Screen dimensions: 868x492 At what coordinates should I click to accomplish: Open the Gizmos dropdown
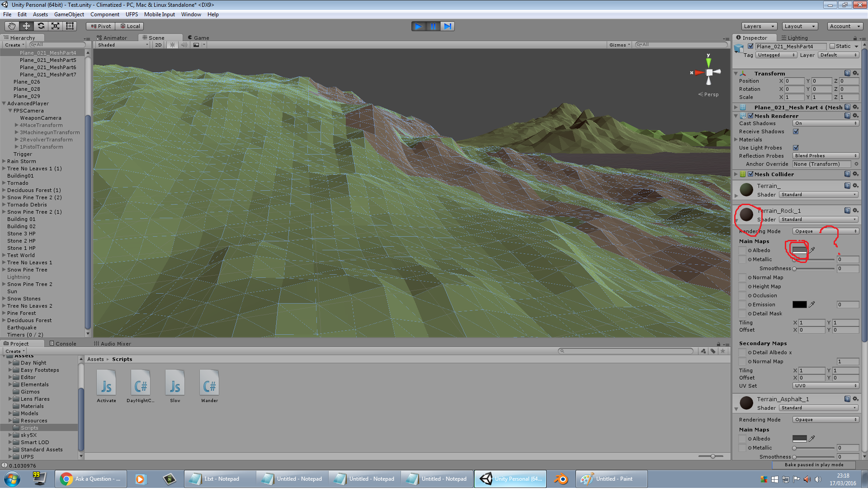point(619,45)
